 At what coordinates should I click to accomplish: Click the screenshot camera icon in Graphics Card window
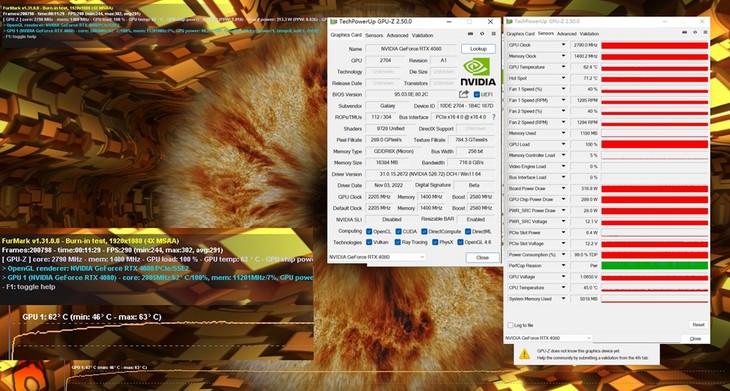tap(471, 34)
